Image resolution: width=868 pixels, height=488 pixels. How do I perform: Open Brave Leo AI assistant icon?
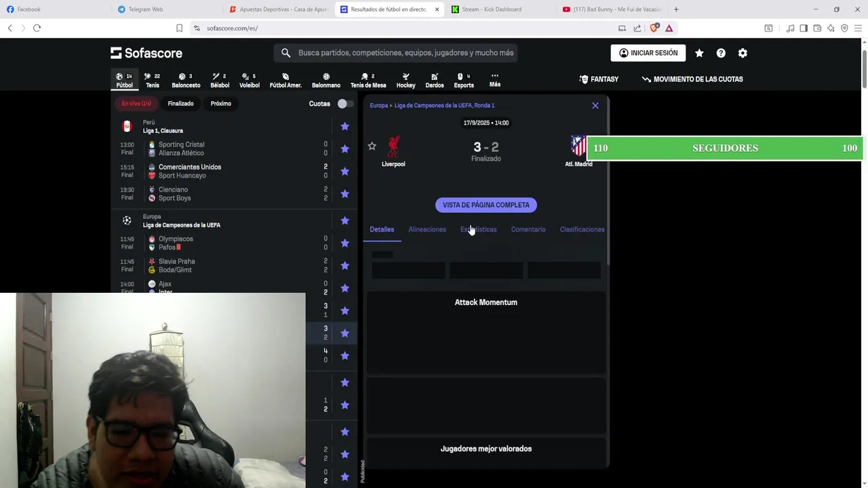click(x=831, y=28)
